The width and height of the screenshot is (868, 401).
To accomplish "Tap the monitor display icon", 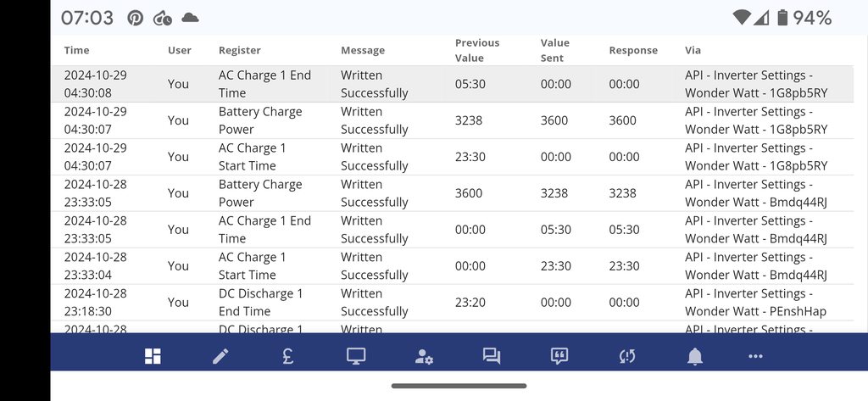I will tap(356, 357).
